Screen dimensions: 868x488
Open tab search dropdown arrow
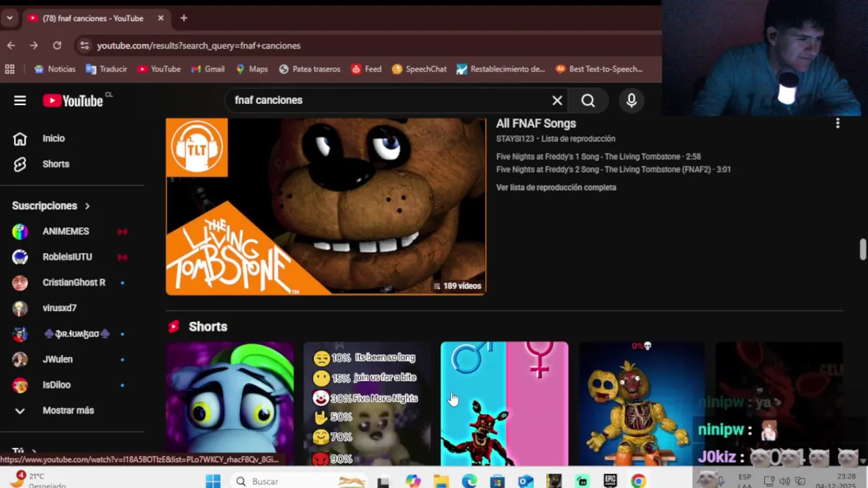(9, 18)
